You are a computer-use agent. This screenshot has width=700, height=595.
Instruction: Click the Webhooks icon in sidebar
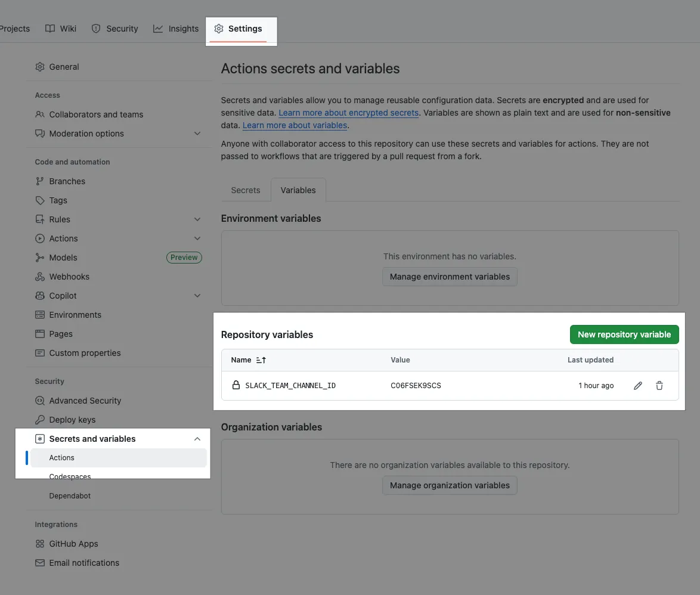tap(40, 277)
